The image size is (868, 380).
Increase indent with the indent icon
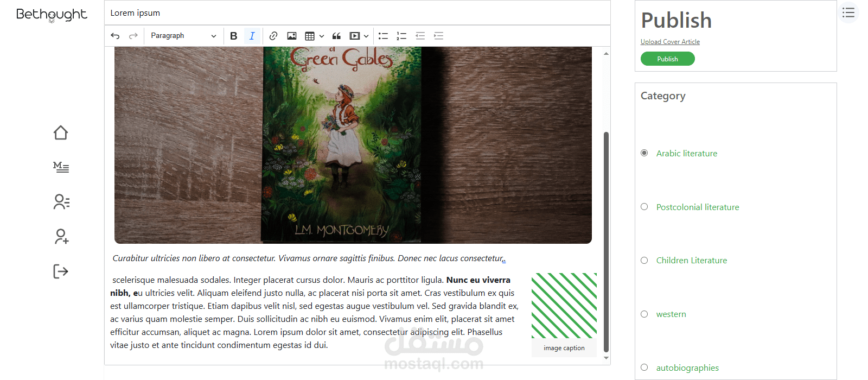(x=438, y=36)
